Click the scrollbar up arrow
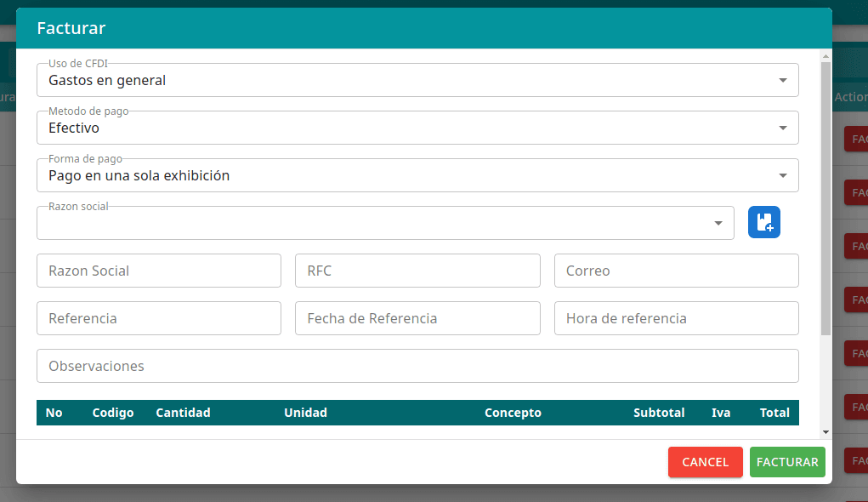 point(826,56)
